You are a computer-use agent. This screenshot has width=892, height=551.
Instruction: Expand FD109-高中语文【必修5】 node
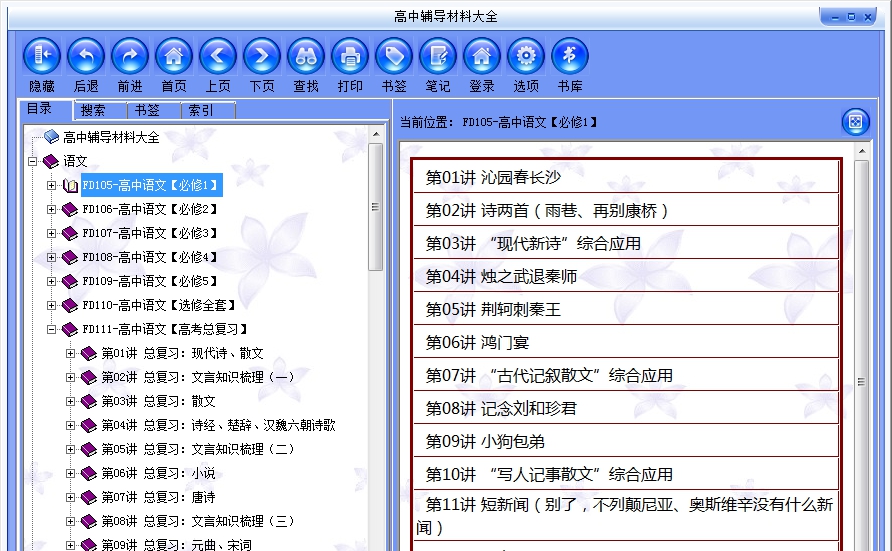[x=52, y=281]
